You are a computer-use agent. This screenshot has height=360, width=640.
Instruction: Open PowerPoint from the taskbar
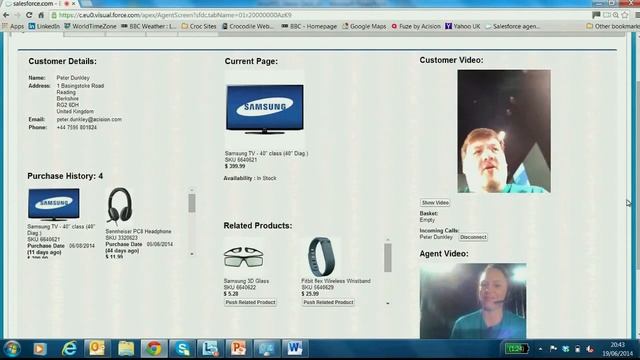[x=238, y=349]
